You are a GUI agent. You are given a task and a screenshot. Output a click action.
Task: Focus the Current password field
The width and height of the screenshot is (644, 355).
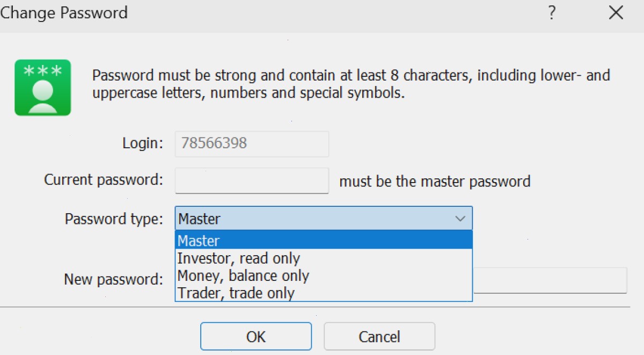(x=252, y=180)
